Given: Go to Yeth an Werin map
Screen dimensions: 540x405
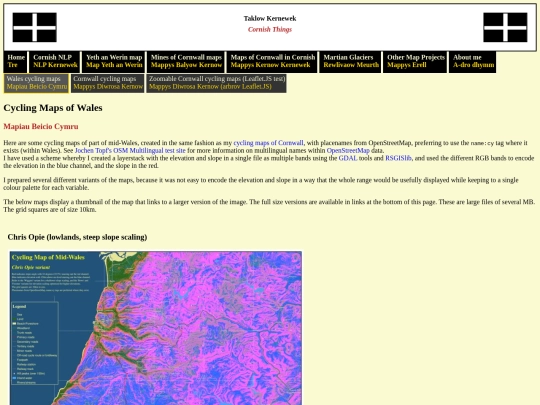Looking at the screenshot, I should pyautogui.click(x=114, y=62).
